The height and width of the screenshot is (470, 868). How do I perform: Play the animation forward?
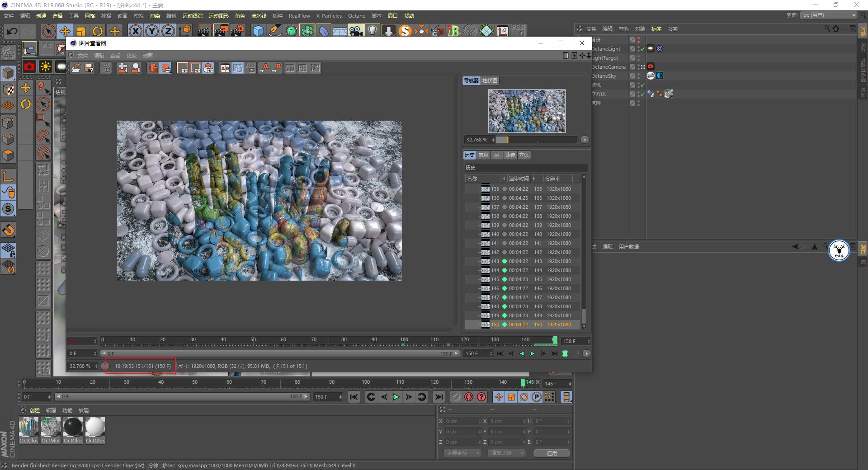click(396, 397)
